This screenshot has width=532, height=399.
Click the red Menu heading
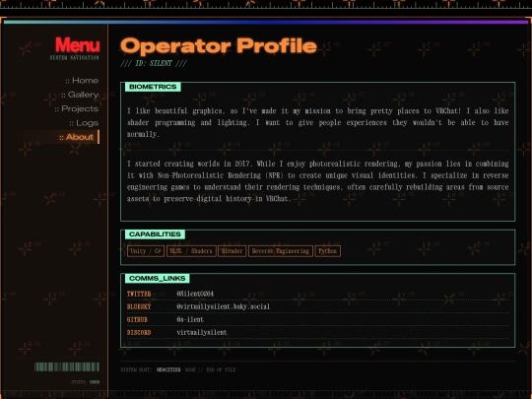click(x=78, y=45)
